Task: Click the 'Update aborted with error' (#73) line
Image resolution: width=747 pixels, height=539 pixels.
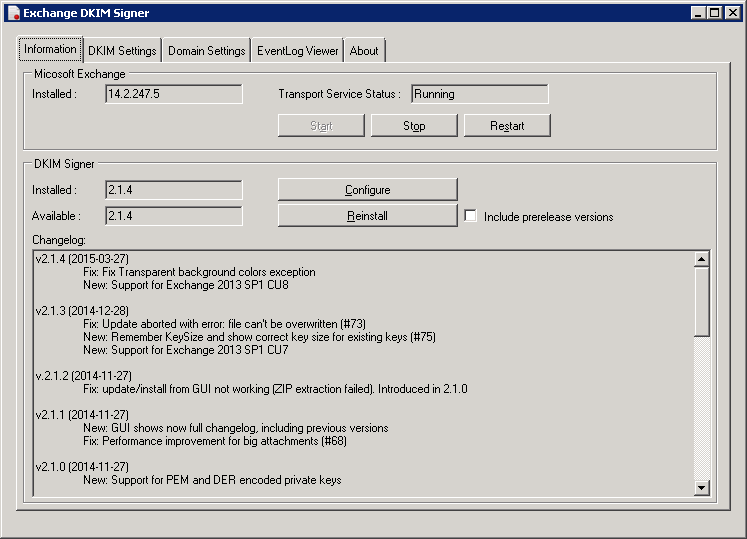Action: (224, 324)
